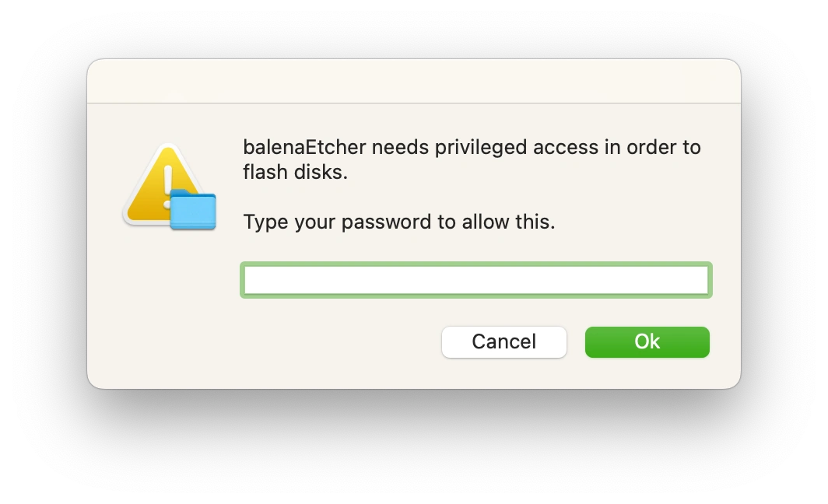Click the green Ok confirmation button
Viewport: 828px width, 504px height.
point(647,342)
